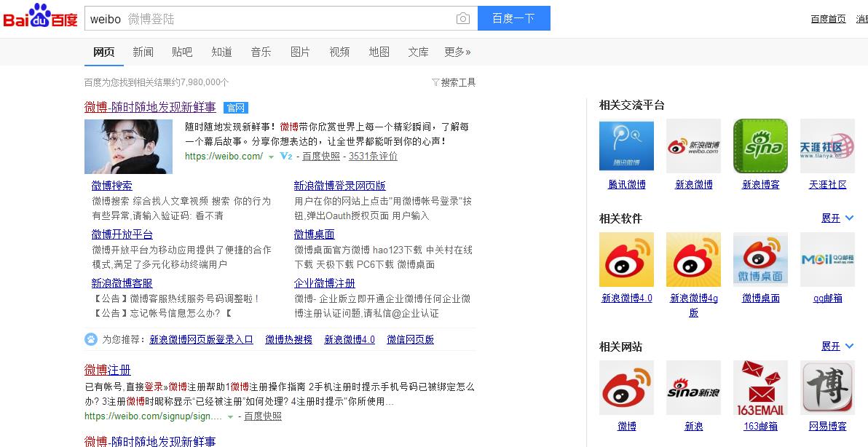Open the 腾讯微博 text link

click(627, 185)
